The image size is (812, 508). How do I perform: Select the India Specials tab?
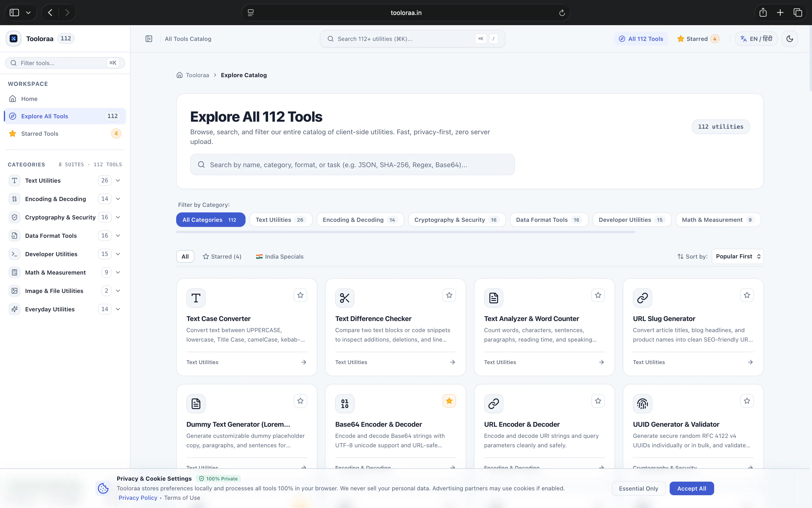coord(280,257)
